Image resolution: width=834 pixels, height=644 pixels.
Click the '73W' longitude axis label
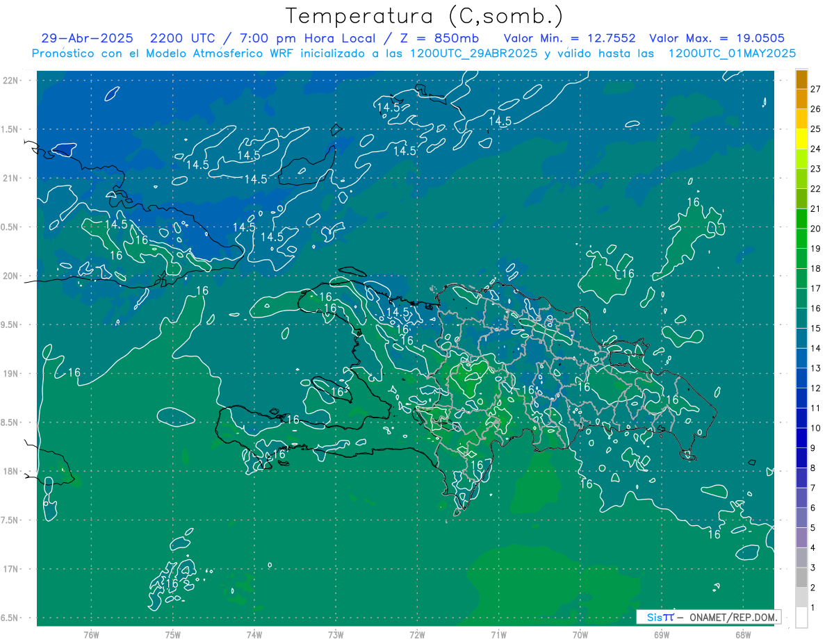[x=336, y=635]
